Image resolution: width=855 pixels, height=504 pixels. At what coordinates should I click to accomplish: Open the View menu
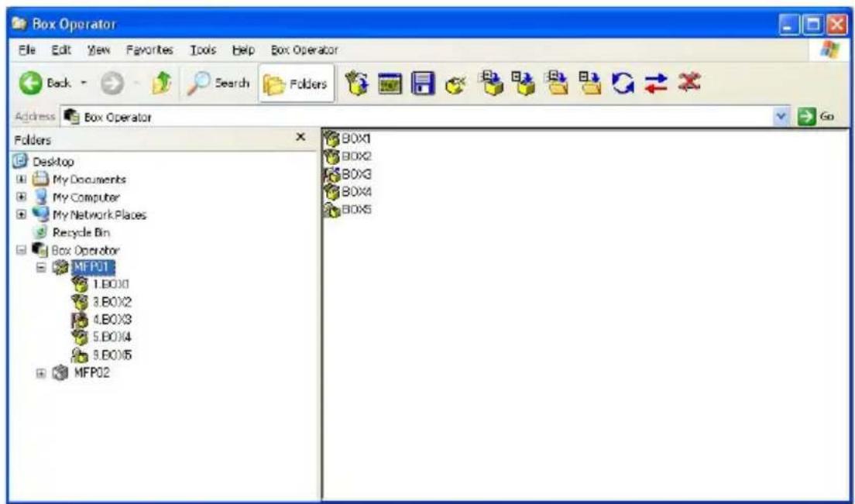click(x=98, y=50)
